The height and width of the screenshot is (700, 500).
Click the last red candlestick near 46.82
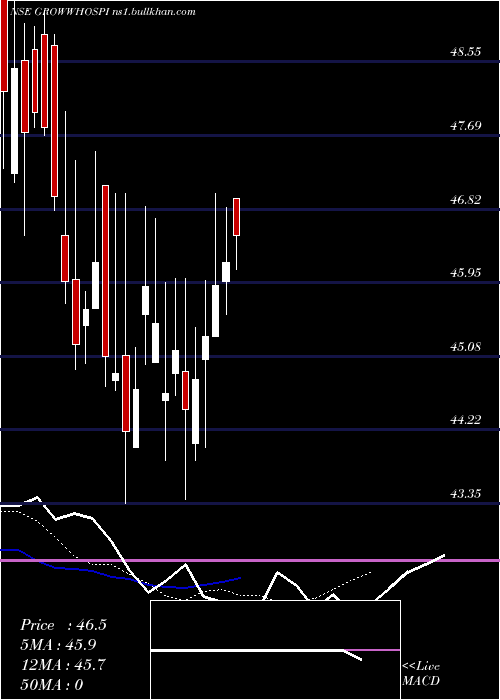[x=236, y=217]
